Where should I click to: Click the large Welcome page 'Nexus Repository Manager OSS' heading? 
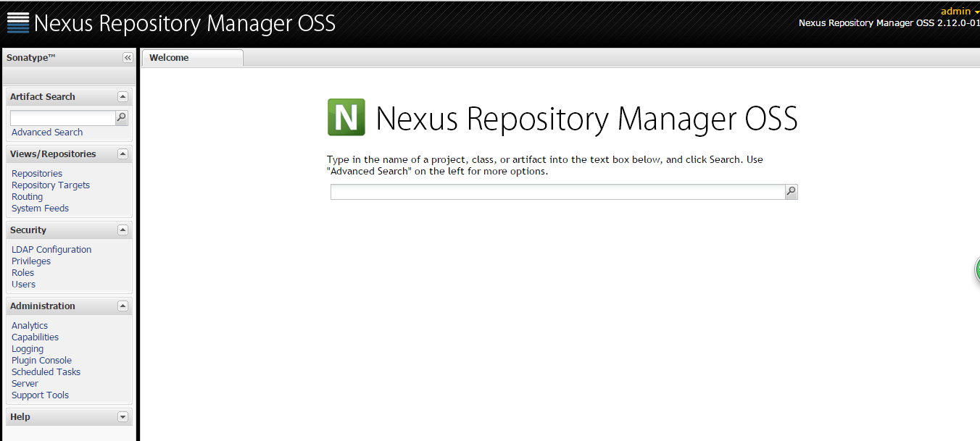tap(586, 119)
